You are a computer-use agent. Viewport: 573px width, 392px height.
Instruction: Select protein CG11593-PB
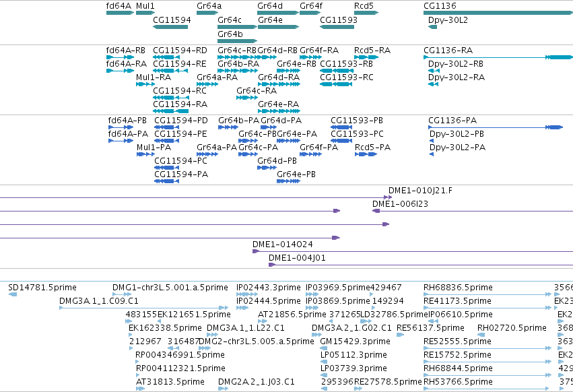coord(341,127)
